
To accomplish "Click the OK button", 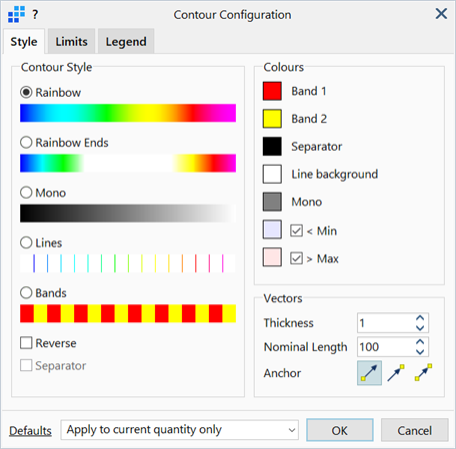I will tap(340, 430).
